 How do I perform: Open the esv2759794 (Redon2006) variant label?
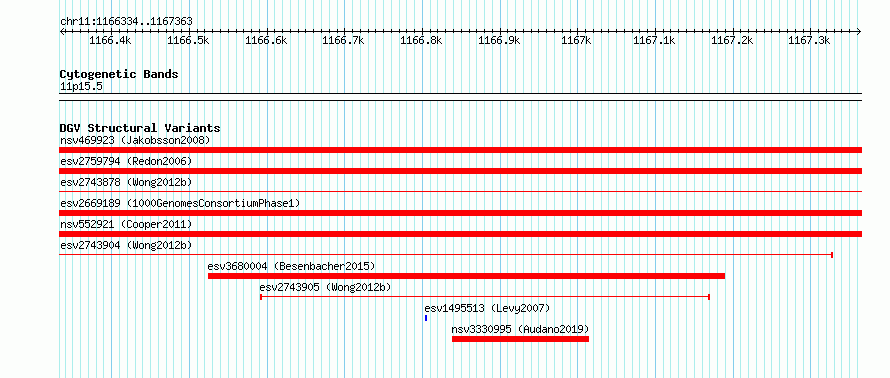click(126, 161)
